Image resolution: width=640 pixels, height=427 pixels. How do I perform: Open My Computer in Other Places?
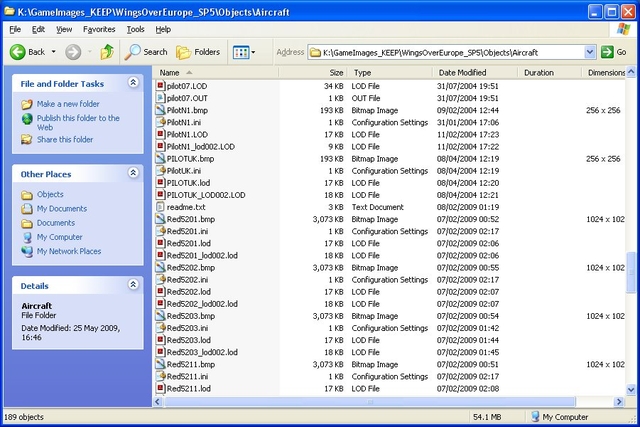(60, 237)
